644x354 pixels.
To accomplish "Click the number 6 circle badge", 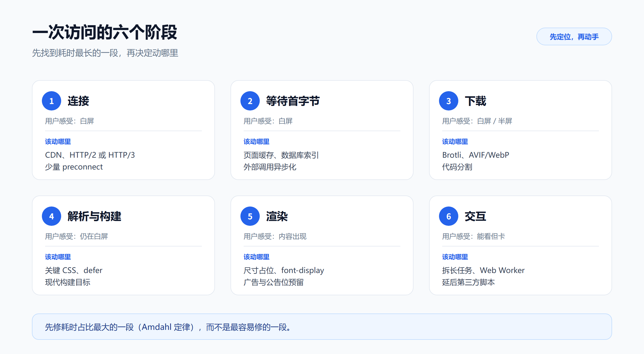I will pyautogui.click(x=449, y=216).
